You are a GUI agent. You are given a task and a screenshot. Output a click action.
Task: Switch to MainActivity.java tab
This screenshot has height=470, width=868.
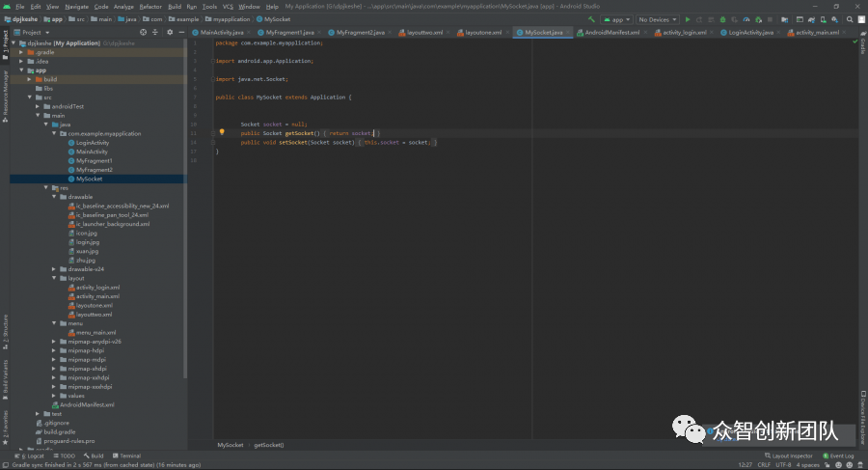tap(222, 32)
